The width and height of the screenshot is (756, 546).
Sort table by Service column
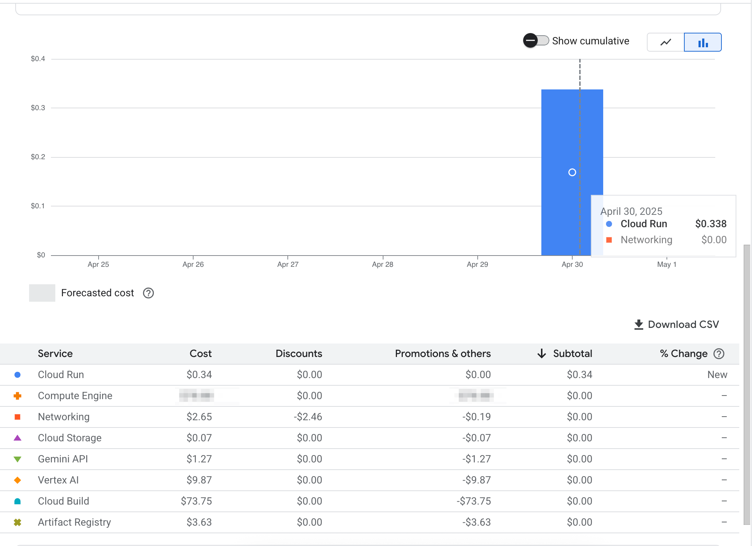point(55,354)
